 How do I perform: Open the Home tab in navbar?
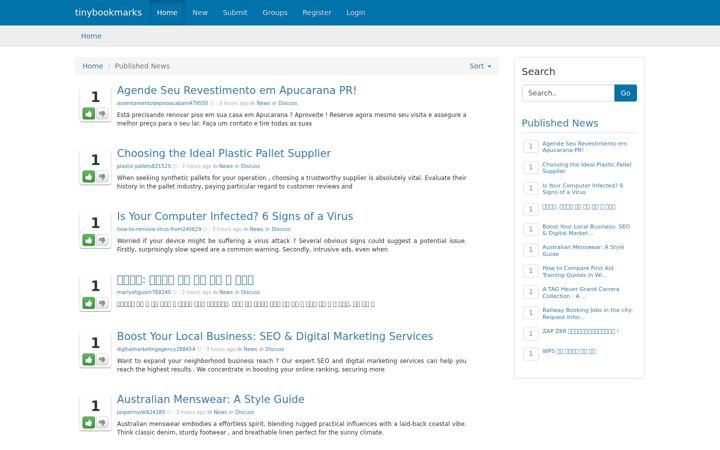(167, 12)
